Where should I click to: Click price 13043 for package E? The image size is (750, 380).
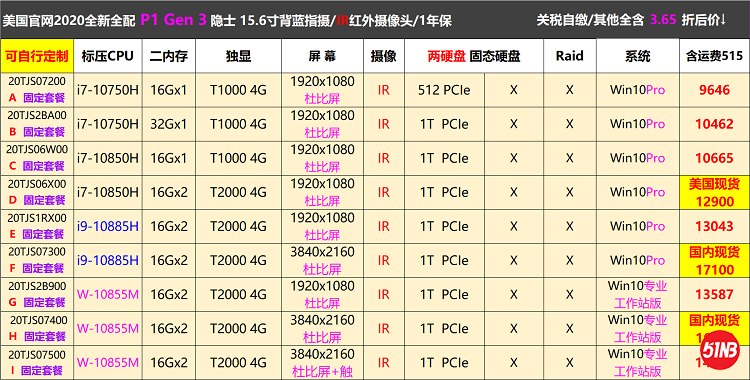[715, 226]
